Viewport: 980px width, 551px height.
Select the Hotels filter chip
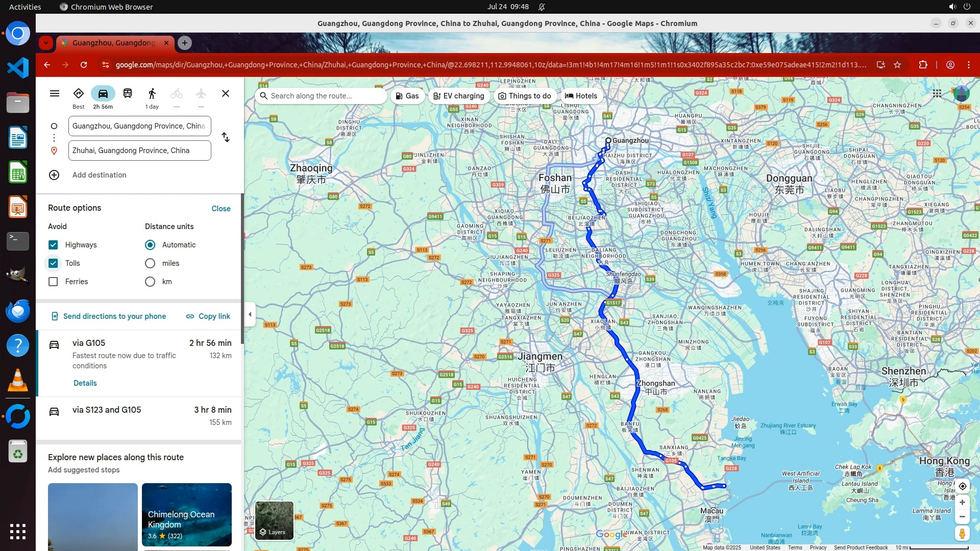(581, 96)
